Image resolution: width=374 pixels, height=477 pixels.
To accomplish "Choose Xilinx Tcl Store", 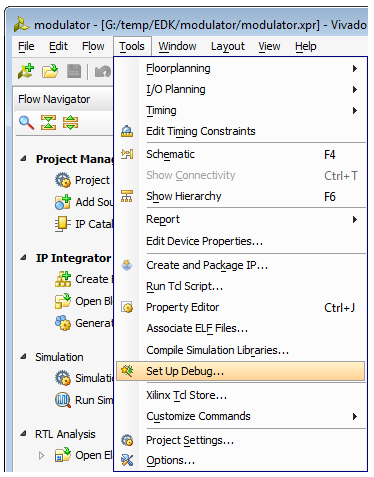I will point(240,395).
